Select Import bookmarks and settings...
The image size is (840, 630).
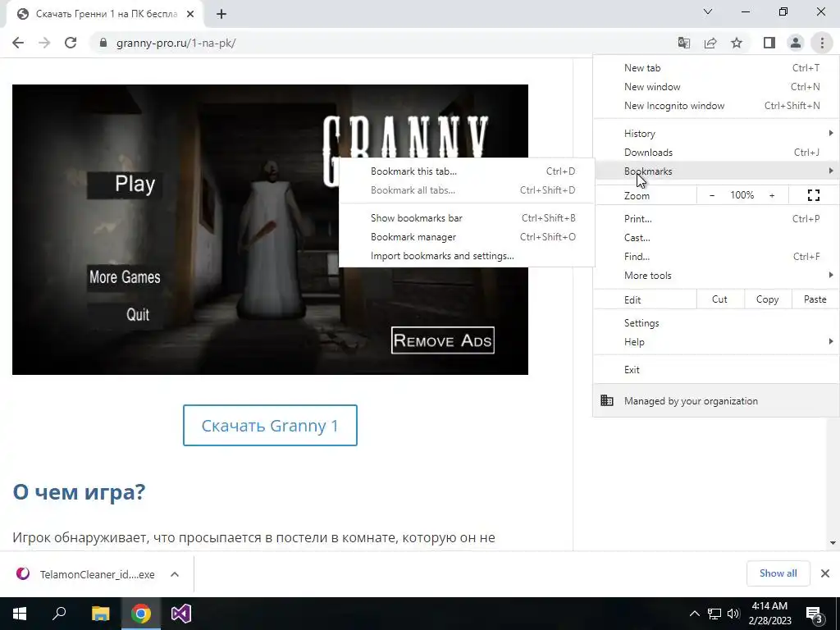(x=467, y=256)
